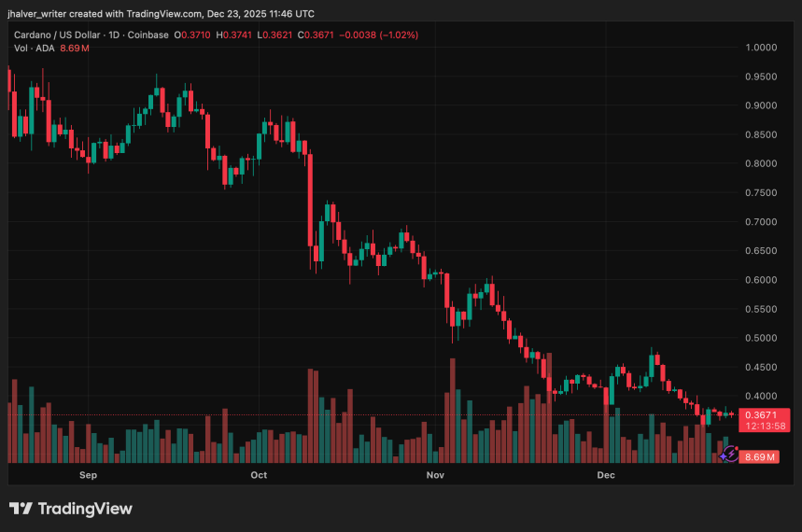Click the purple lightning event icon
The width and height of the screenshot is (802, 532).
click(x=729, y=454)
